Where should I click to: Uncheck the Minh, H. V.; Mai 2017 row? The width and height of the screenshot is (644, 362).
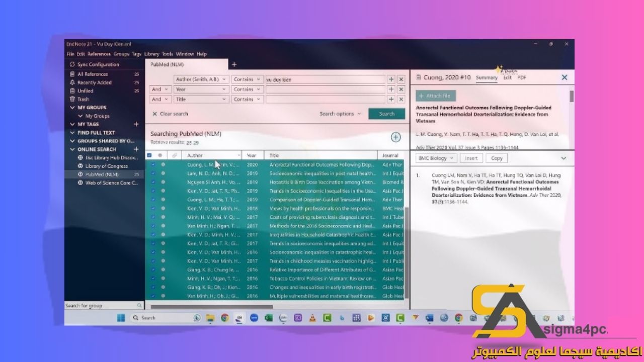point(153,217)
